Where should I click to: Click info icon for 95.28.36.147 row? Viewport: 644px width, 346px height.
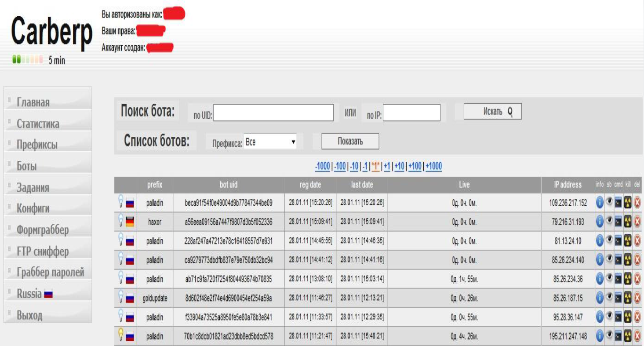600,317
